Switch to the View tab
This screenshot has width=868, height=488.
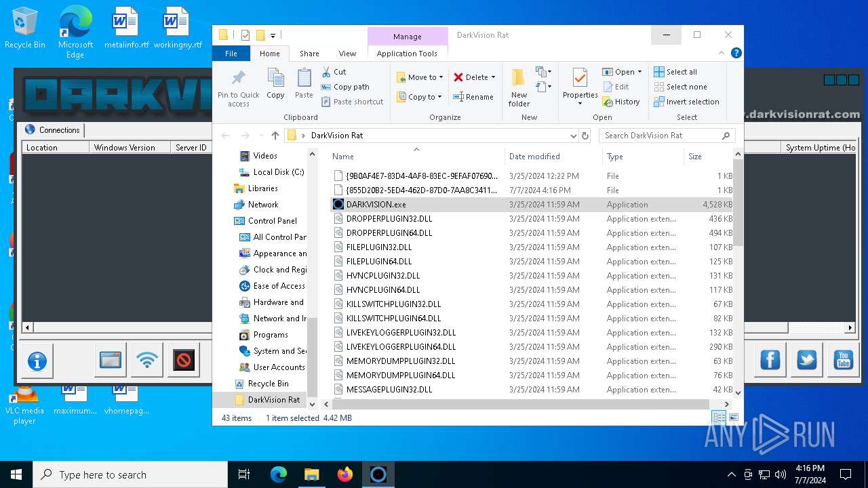tap(347, 54)
